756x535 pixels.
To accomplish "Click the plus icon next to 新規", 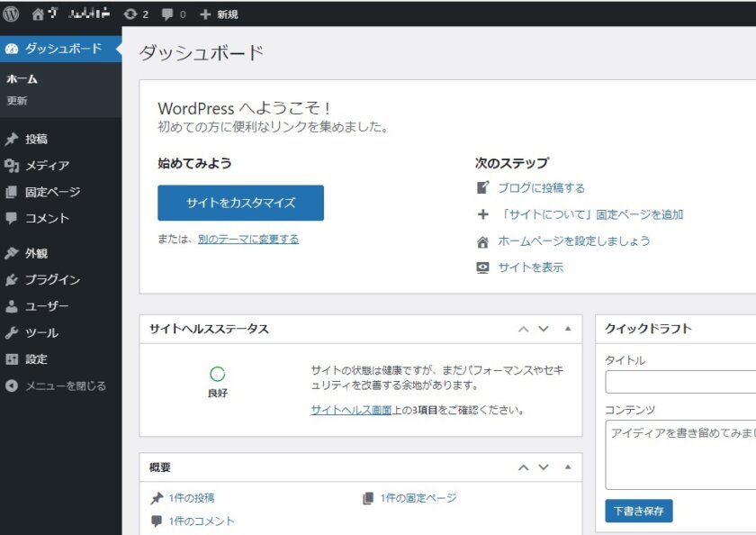I will 205,14.
